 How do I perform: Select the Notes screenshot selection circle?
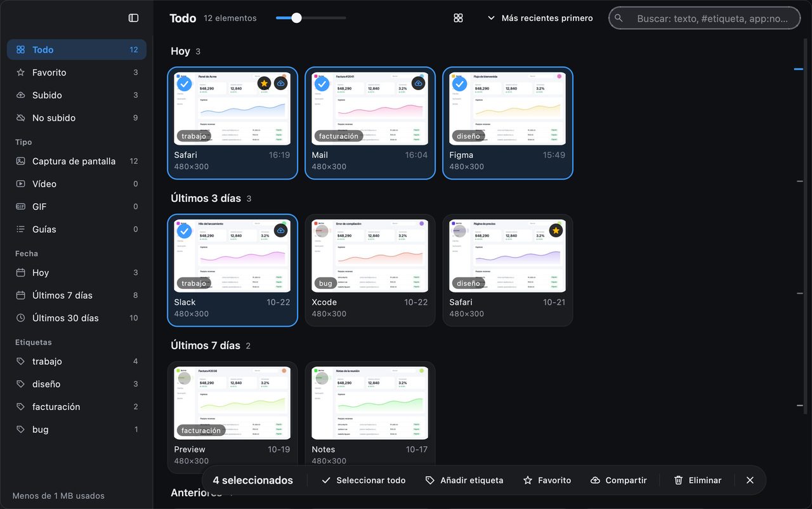(322, 378)
